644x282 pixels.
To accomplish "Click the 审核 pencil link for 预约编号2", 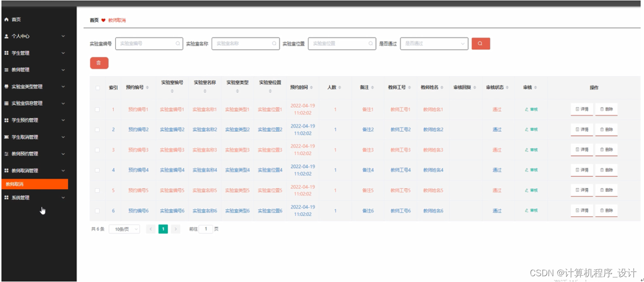I will (531, 129).
